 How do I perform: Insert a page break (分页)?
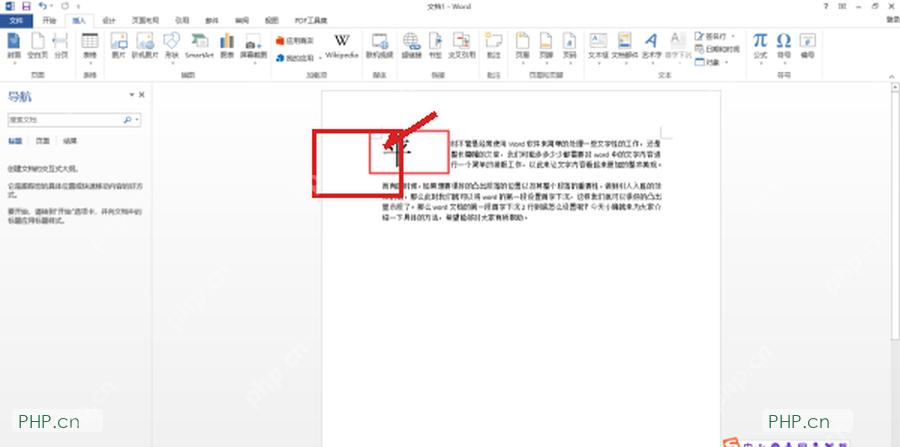coord(61,46)
